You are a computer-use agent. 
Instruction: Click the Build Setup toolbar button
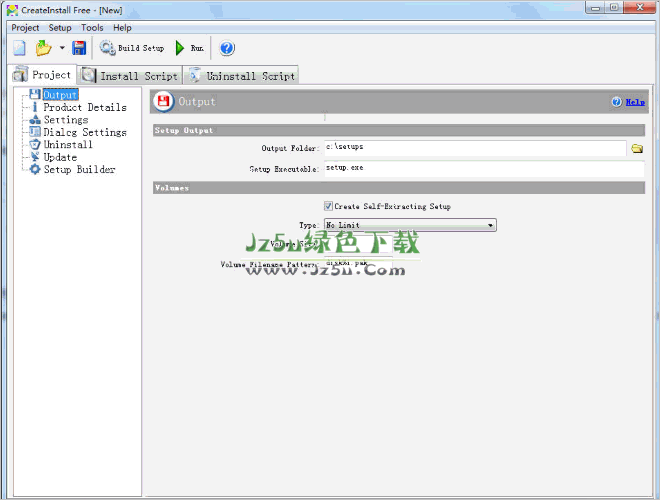132,48
